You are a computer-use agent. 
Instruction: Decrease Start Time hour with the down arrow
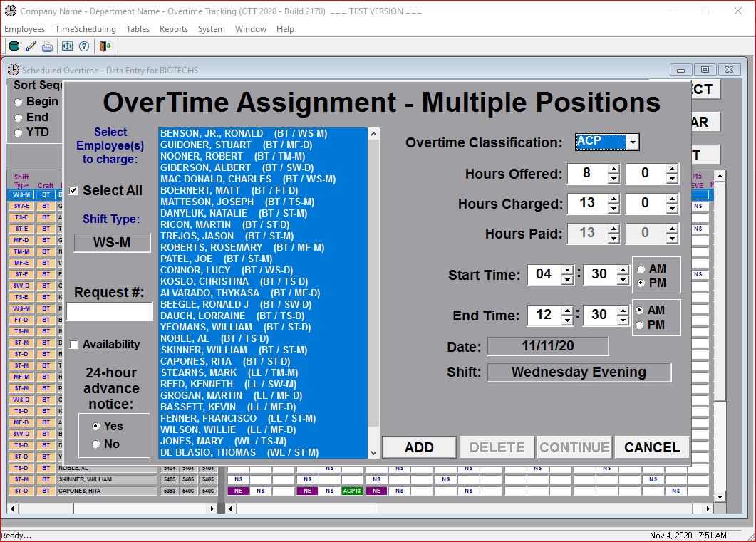567,280
